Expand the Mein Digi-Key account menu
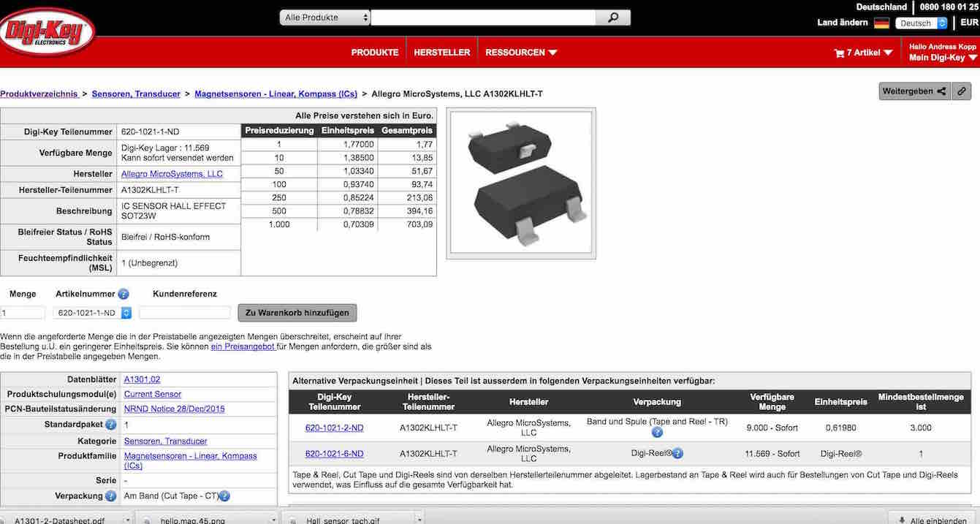Image resolution: width=980 pixels, height=524 pixels. (943, 58)
